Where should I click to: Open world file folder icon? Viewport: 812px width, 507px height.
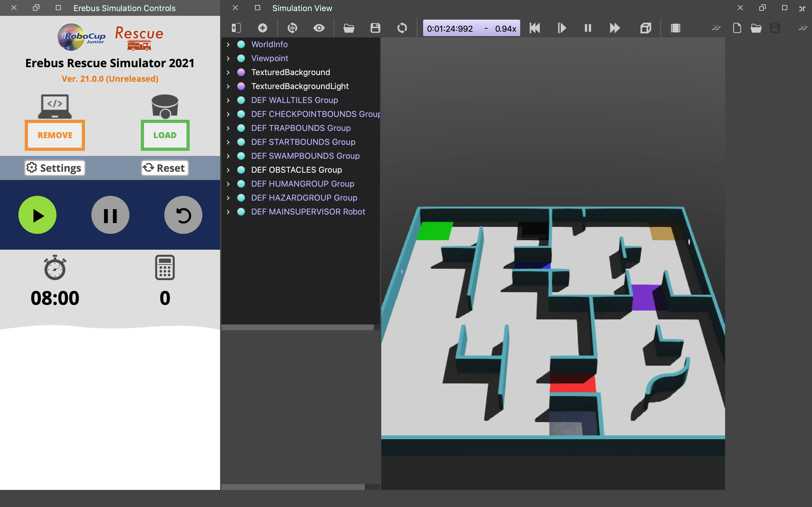click(x=349, y=28)
